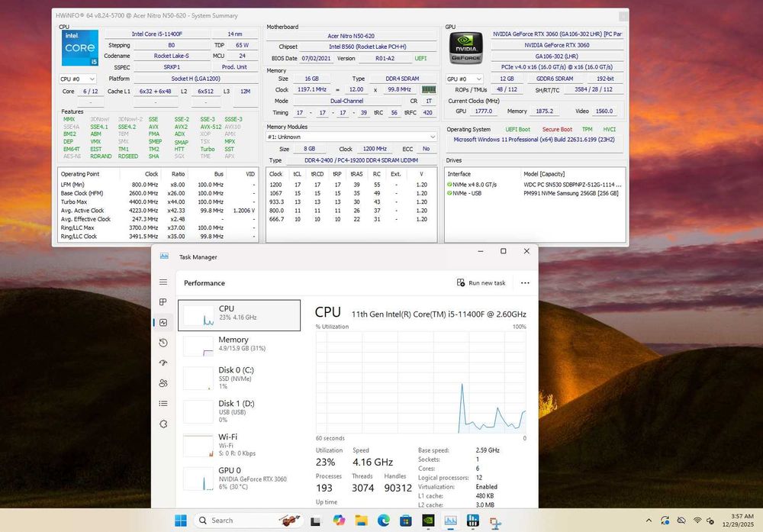Click the 'Acer Nitro N50-620' motherboard field

pyautogui.click(x=351, y=36)
